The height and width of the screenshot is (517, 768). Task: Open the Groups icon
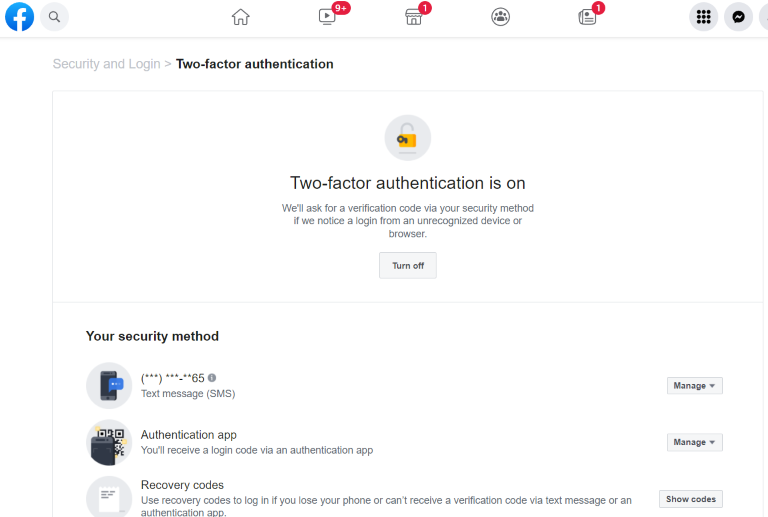pyautogui.click(x=500, y=17)
